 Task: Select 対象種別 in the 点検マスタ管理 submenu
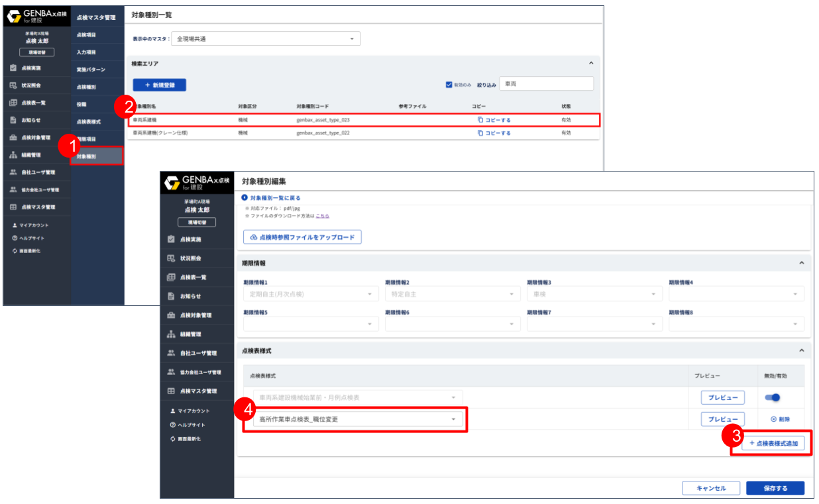(x=97, y=156)
